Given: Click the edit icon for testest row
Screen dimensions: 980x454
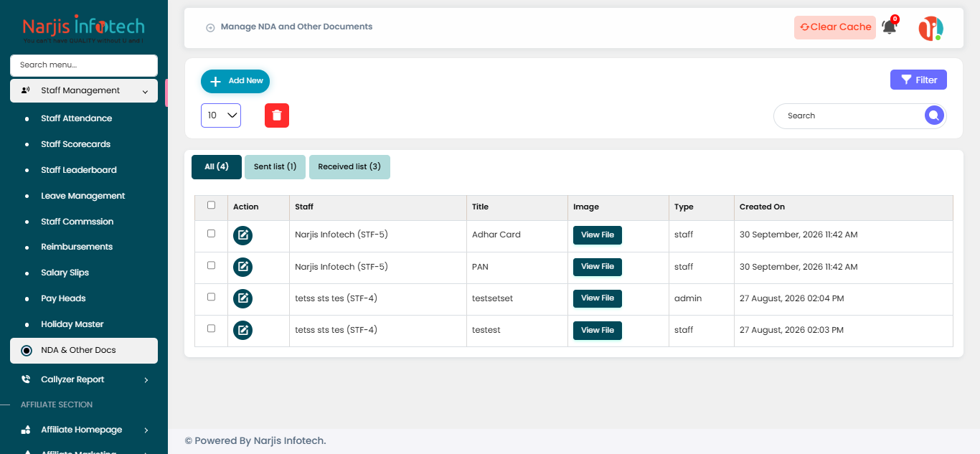Looking at the screenshot, I should tap(243, 330).
